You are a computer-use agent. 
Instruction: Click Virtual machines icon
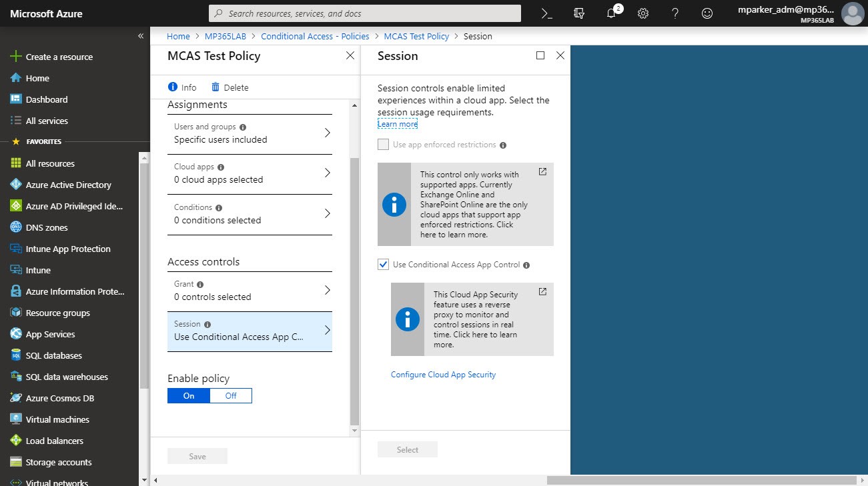point(16,419)
